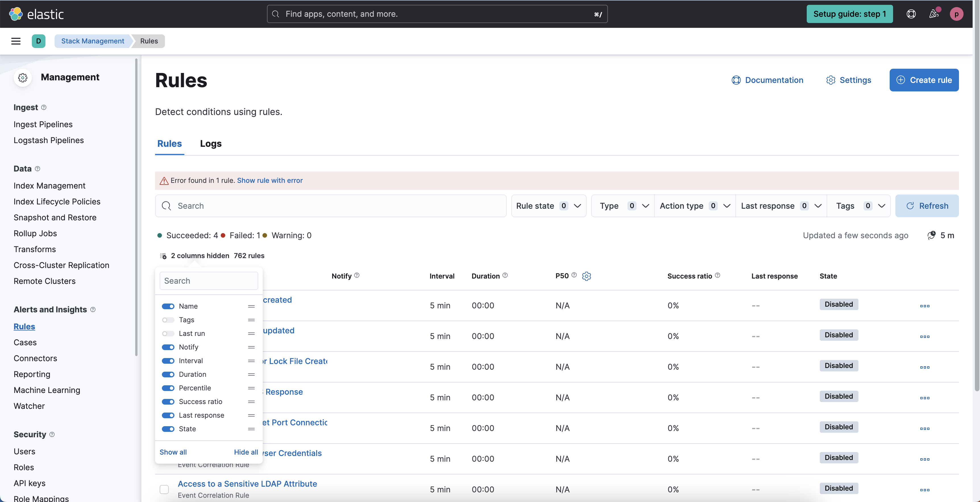Switch to the Logs tab
980x502 pixels.
click(x=211, y=143)
